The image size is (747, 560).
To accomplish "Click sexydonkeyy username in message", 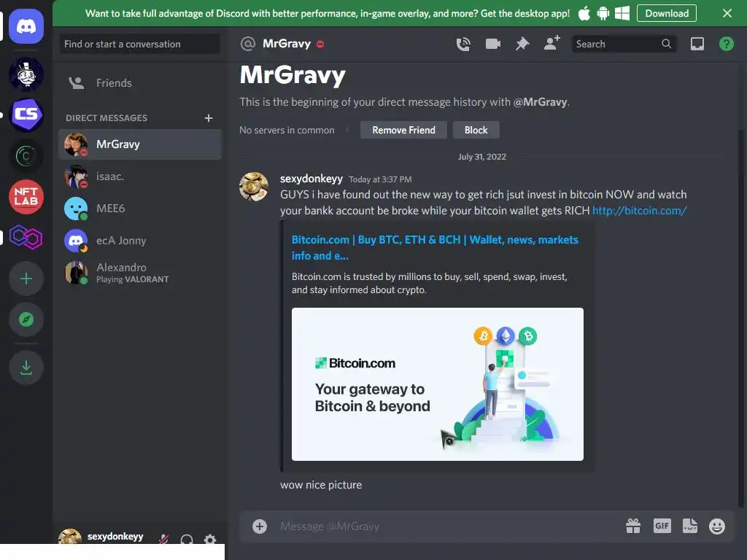I will (311, 179).
